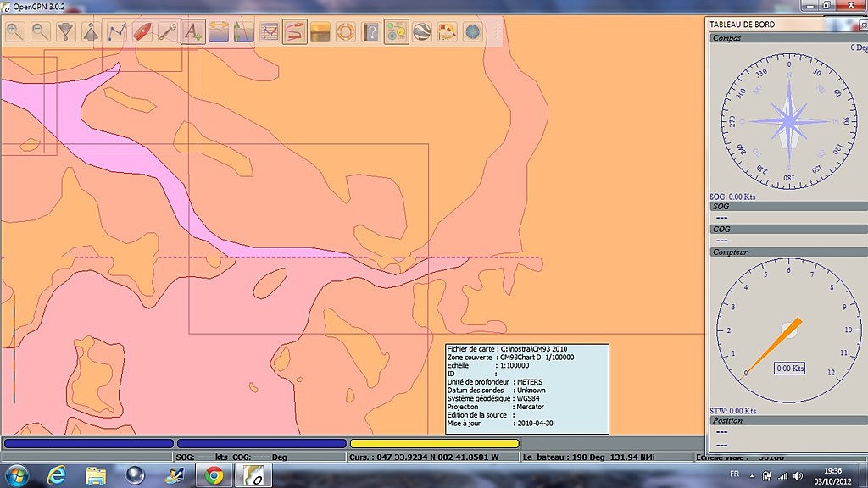Click the COG instrument header

click(x=789, y=229)
